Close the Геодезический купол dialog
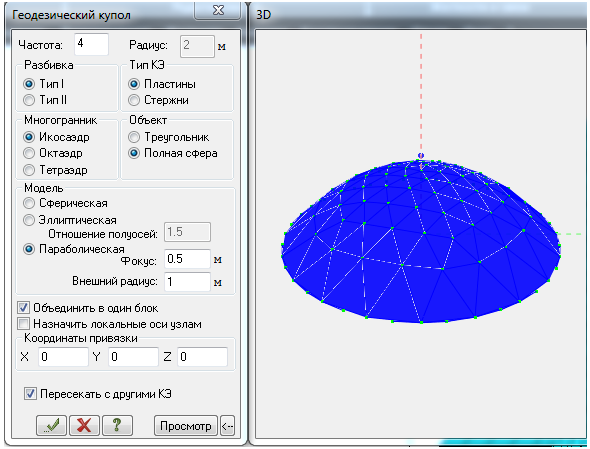The height and width of the screenshot is (449, 590). tap(217, 10)
